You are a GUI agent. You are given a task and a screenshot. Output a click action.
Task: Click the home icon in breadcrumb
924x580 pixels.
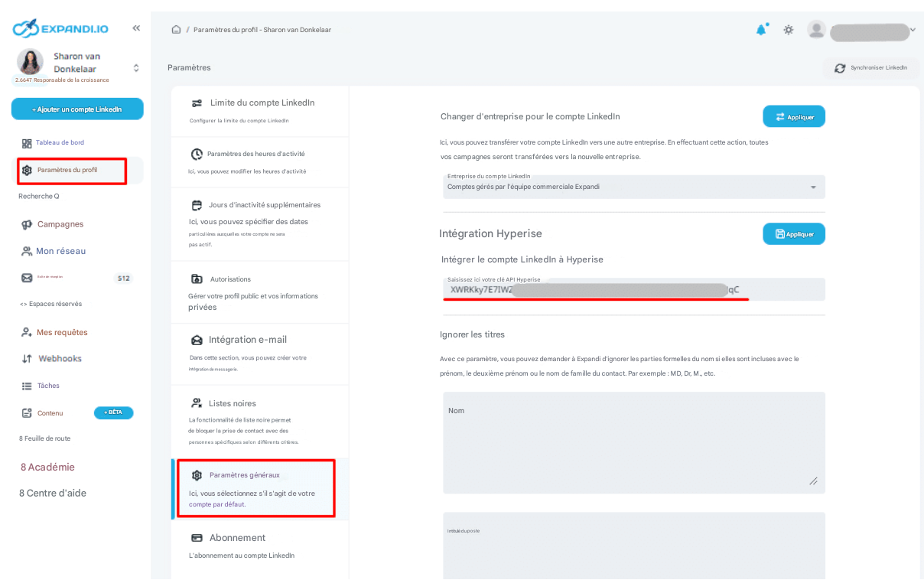point(176,30)
